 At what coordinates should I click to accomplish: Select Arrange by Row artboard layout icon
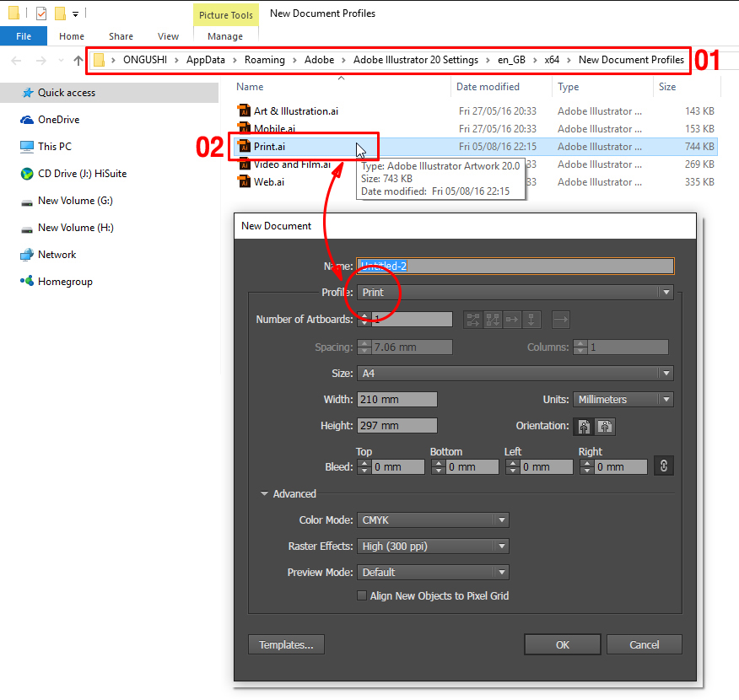click(512, 320)
